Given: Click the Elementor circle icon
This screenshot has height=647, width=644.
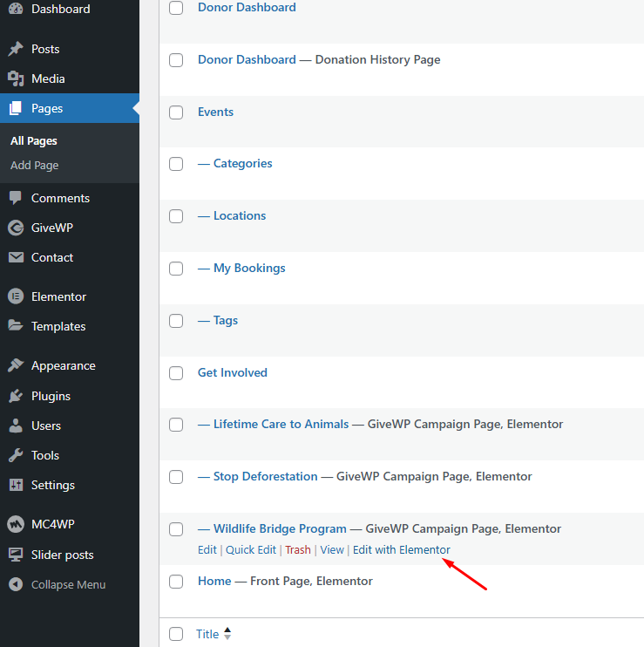Looking at the screenshot, I should click(x=16, y=296).
